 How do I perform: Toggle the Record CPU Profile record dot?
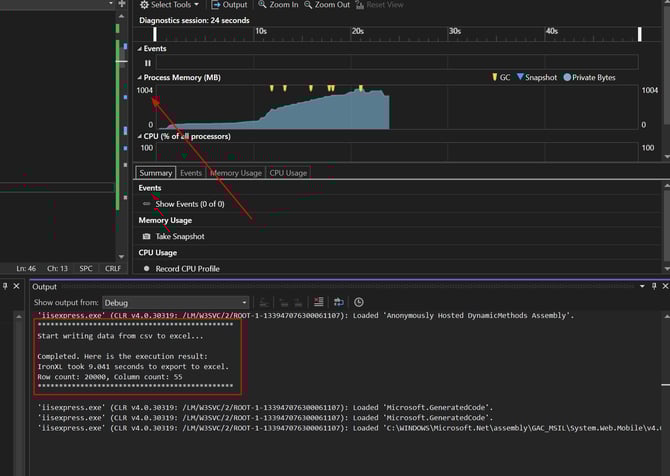coord(147,269)
